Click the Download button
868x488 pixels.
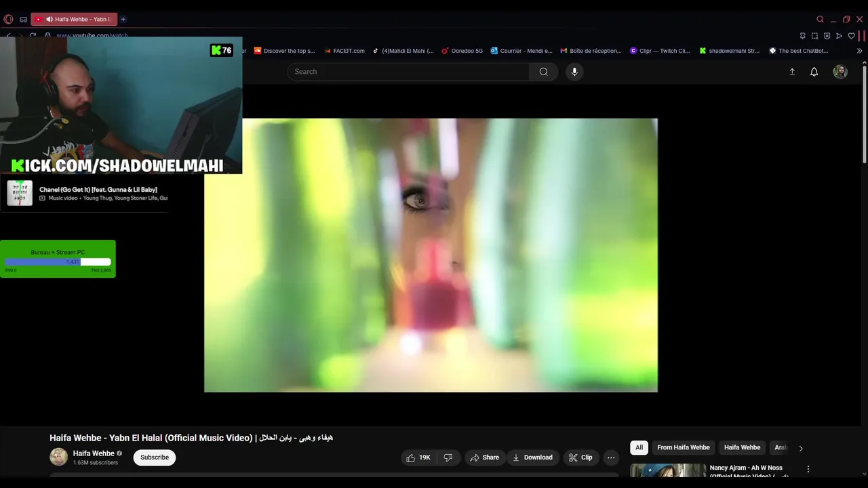532,457
